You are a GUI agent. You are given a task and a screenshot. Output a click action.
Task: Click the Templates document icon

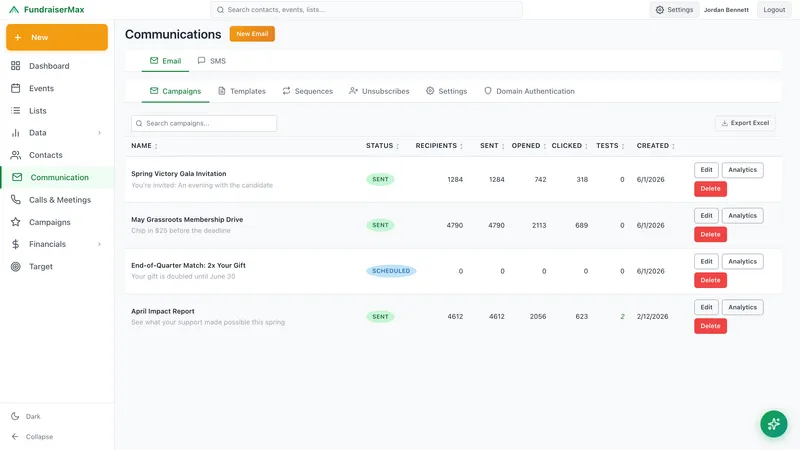point(221,91)
